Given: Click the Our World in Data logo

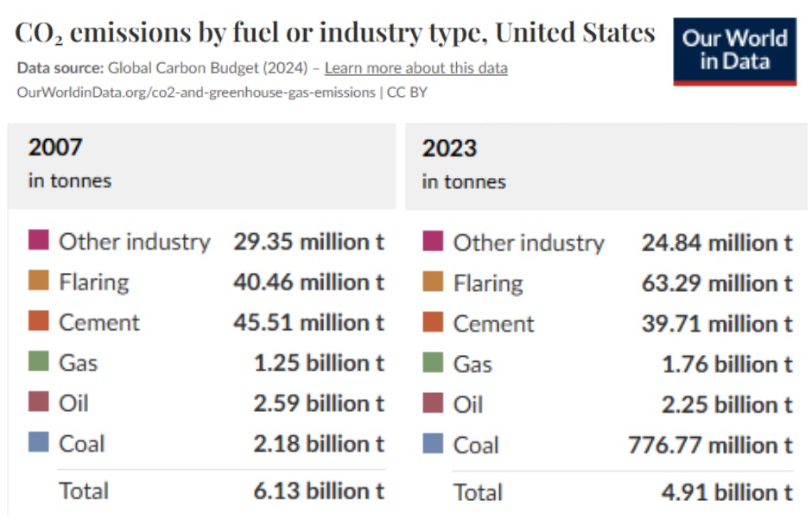Looking at the screenshot, I should pyautogui.click(x=734, y=51).
